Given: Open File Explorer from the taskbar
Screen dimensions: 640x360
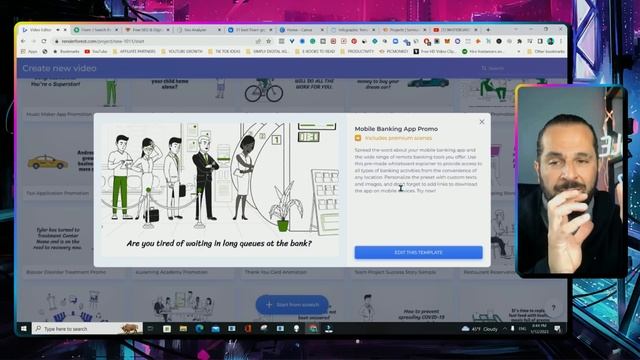Looking at the screenshot, I should pyautogui.click(x=183, y=329).
